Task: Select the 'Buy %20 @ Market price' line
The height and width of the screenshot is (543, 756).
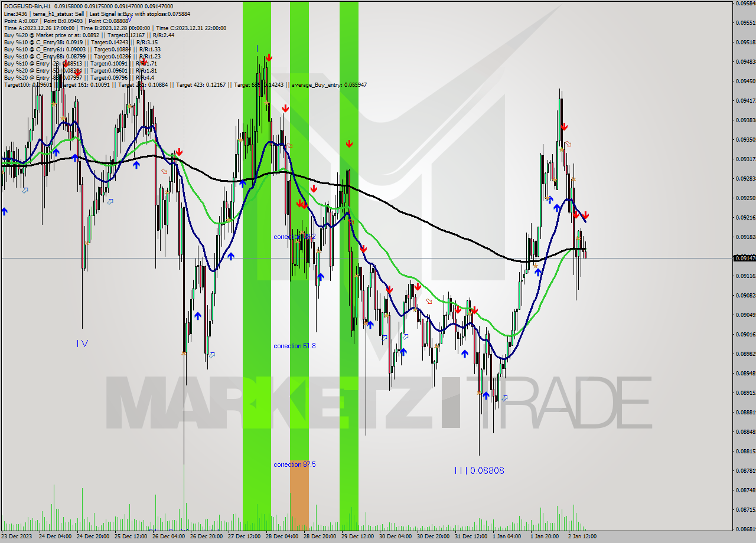Action: point(89,35)
